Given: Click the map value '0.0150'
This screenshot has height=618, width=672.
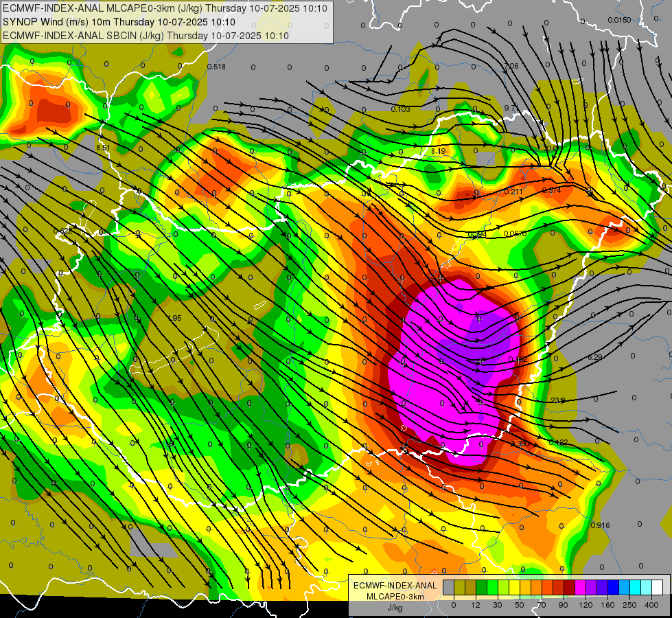Looking at the screenshot, I should (619, 20).
